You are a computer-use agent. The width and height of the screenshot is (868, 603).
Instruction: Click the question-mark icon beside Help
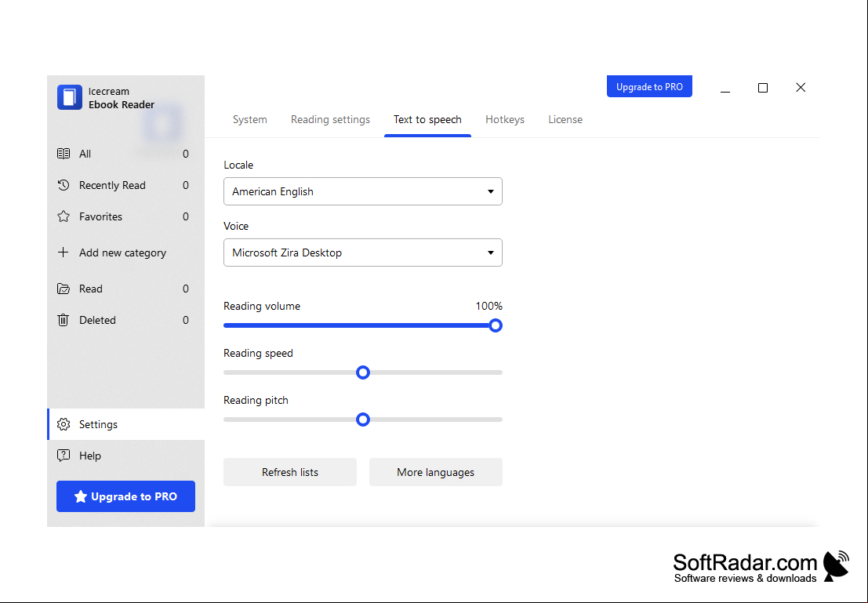pos(64,456)
